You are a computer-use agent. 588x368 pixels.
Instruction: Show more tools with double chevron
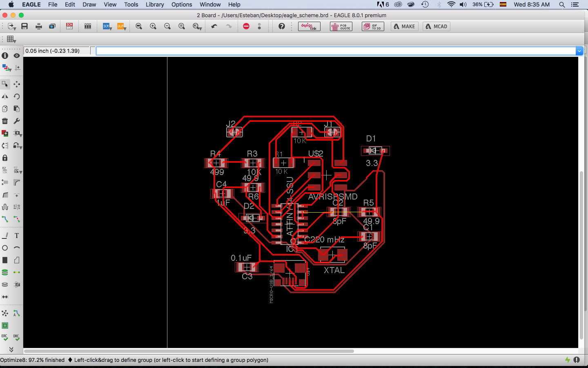tap(11, 350)
